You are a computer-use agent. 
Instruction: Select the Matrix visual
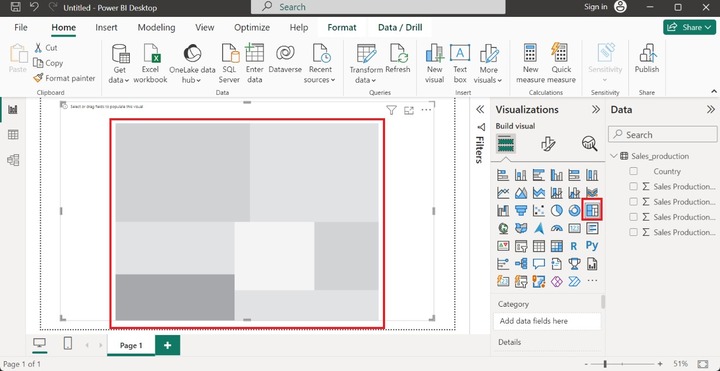[x=557, y=246]
